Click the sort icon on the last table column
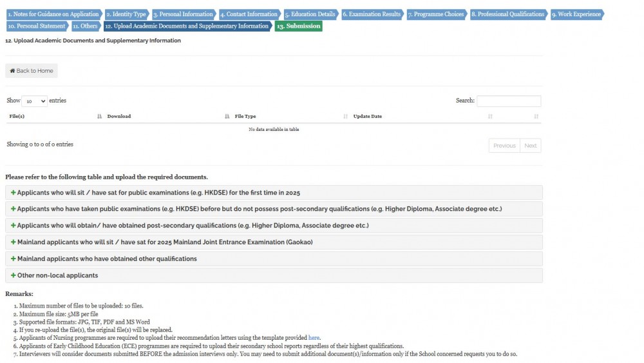The height and width of the screenshot is (363, 644). (536, 117)
